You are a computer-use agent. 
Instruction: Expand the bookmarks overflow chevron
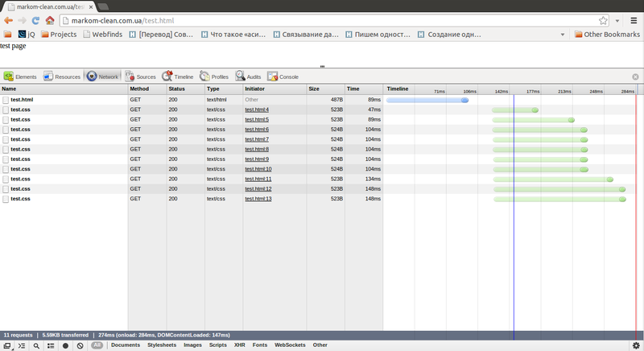[x=563, y=35]
